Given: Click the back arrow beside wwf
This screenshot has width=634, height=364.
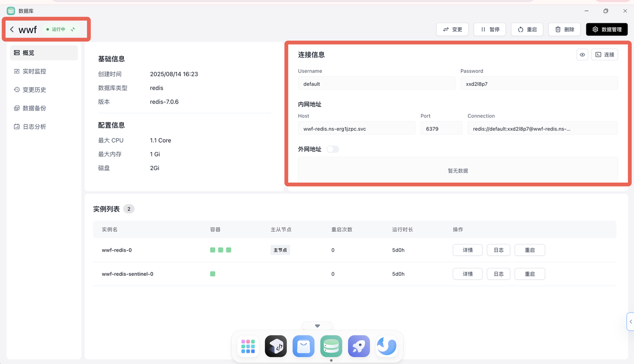Looking at the screenshot, I should point(12,30).
